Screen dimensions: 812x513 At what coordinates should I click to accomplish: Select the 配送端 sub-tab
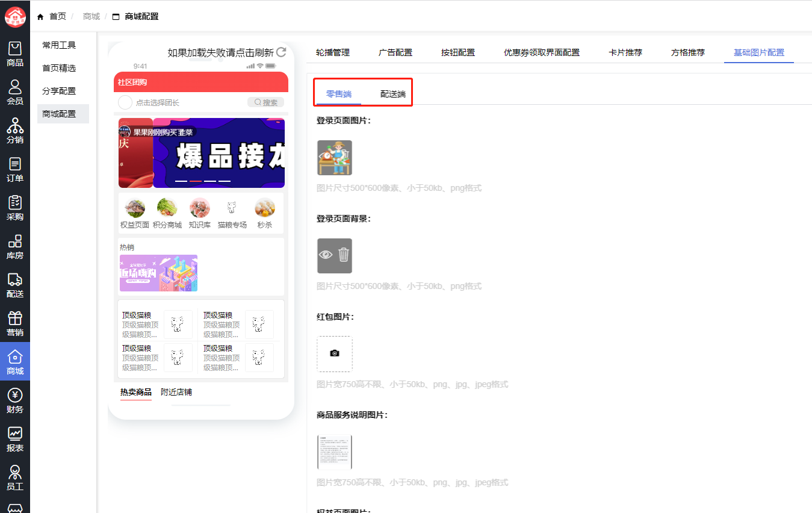393,94
